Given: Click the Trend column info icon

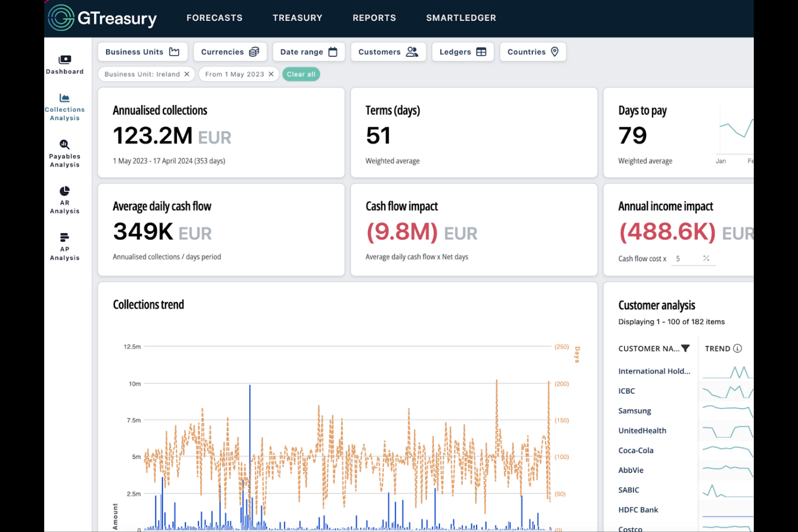Looking at the screenshot, I should 738,348.
